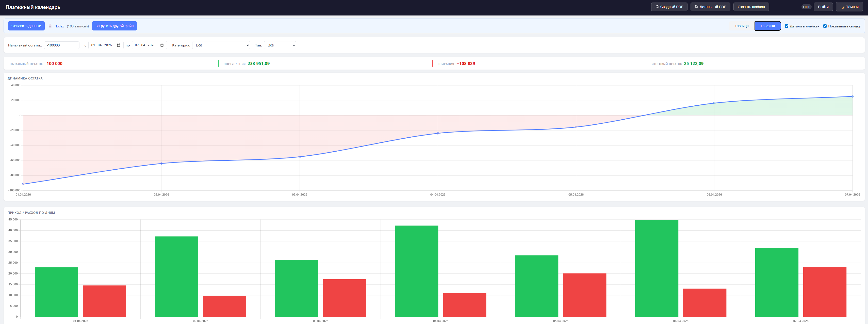Click the document icon on Детальный PDF
This screenshot has height=324, width=868.
click(x=696, y=7)
